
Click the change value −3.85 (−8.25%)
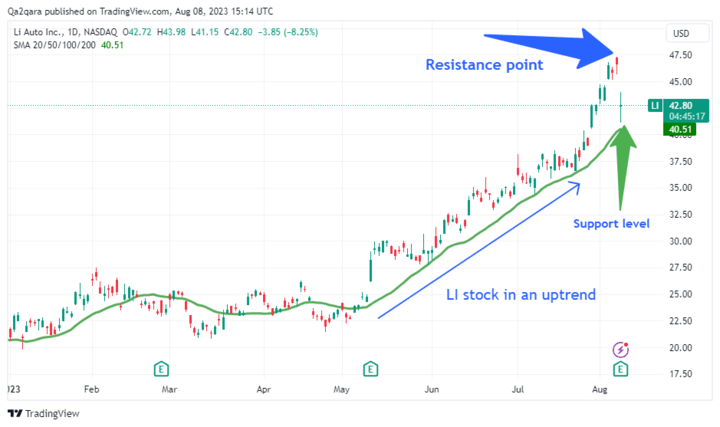click(x=288, y=32)
